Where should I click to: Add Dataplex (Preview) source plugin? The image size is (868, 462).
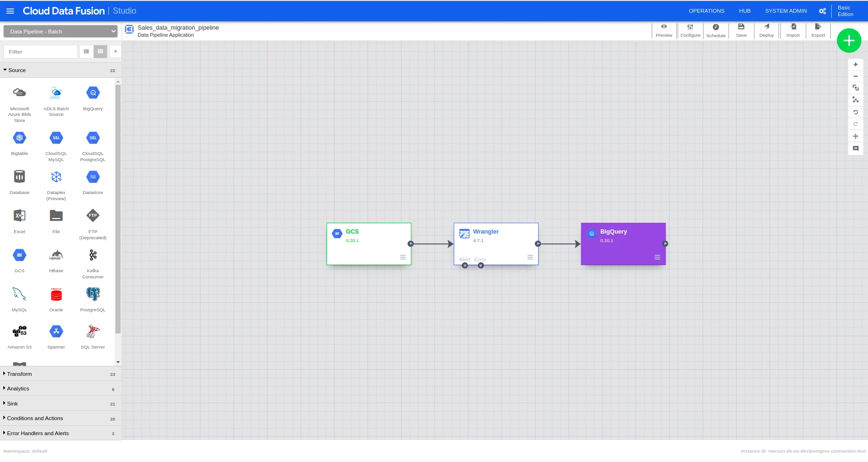point(56,186)
